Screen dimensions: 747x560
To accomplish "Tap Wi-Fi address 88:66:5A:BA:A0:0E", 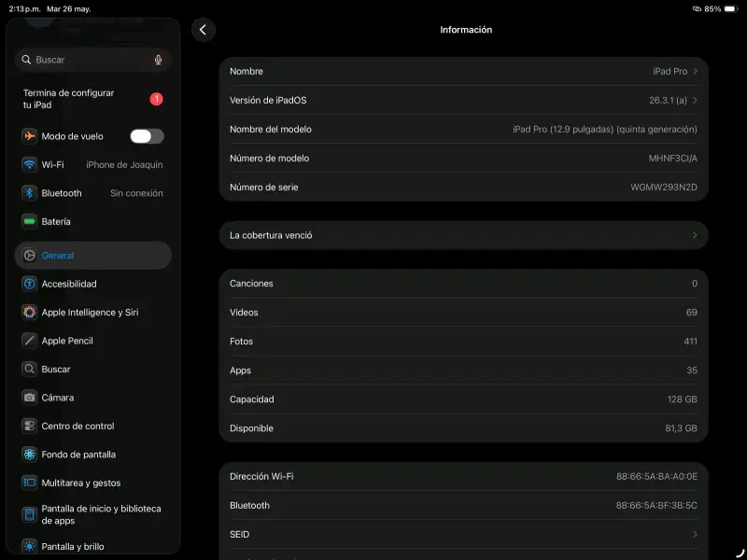I will (x=656, y=476).
